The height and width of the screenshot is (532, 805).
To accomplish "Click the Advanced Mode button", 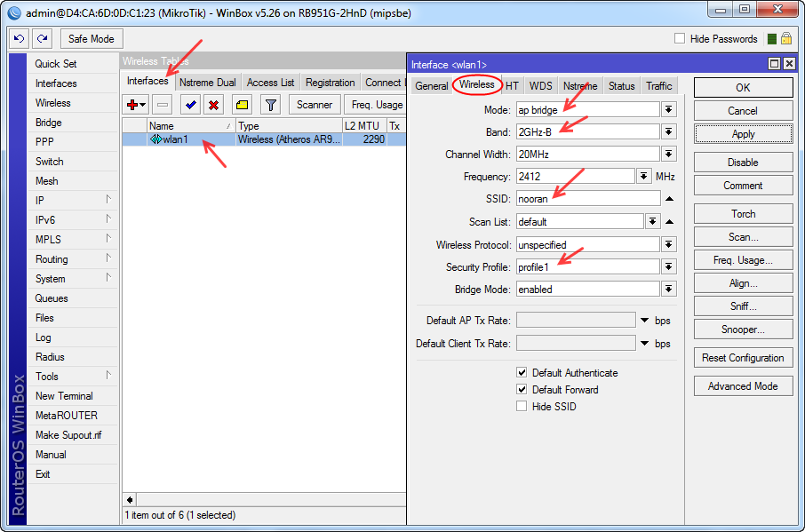I will [743, 385].
